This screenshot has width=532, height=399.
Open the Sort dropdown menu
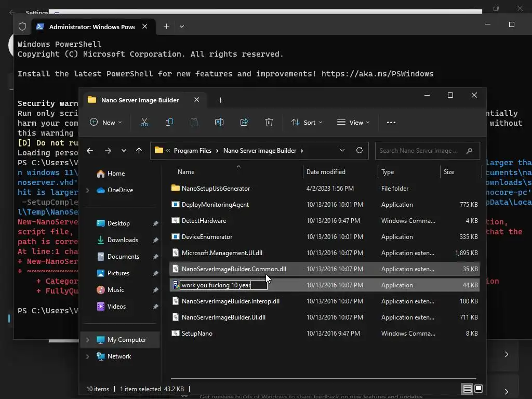tap(307, 123)
